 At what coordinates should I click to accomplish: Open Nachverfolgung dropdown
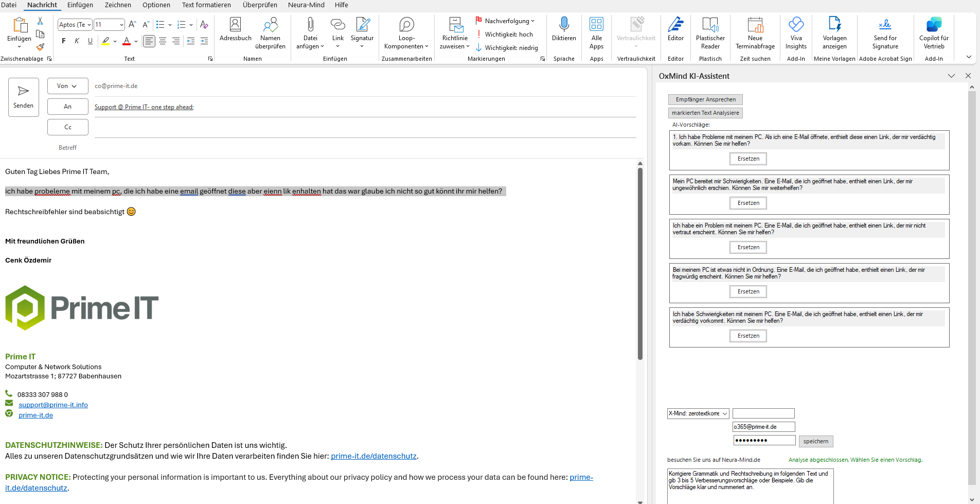click(505, 21)
